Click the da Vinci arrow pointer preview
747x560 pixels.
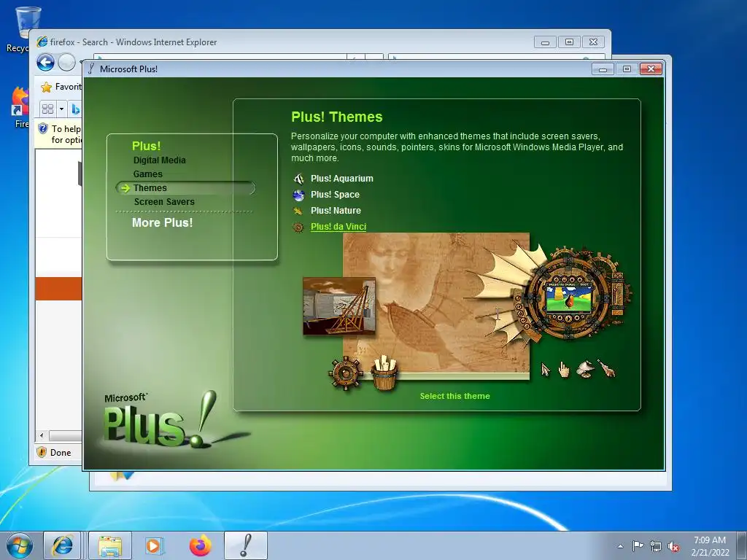tap(545, 370)
